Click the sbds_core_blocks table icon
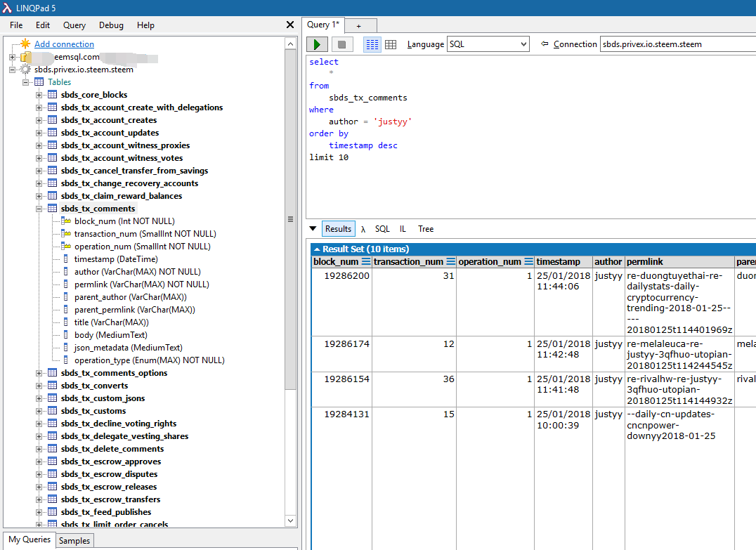 [52, 95]
